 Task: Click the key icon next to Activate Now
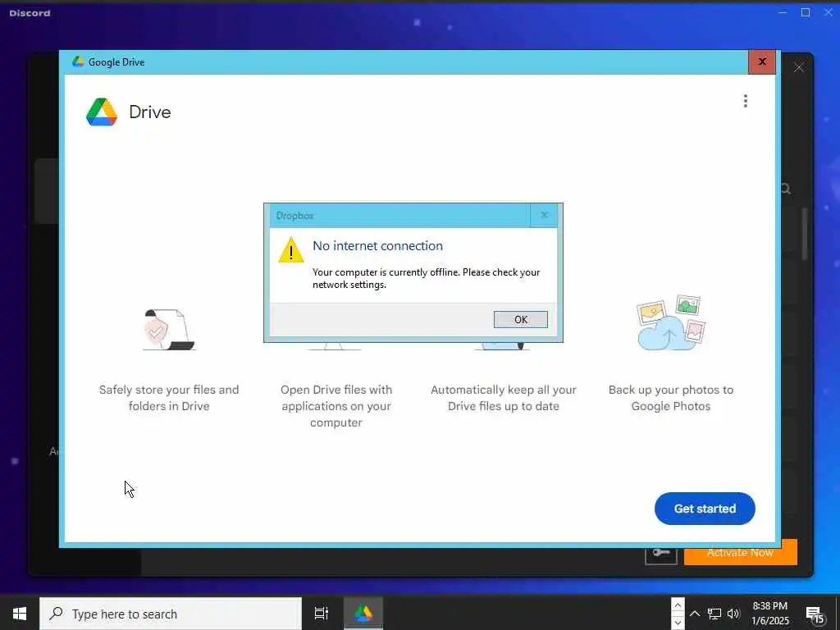(x=660, y=555)
